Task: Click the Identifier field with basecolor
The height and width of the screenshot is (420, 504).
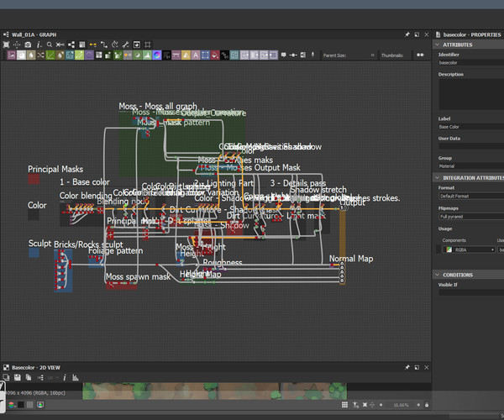Action: click(471, 63)
